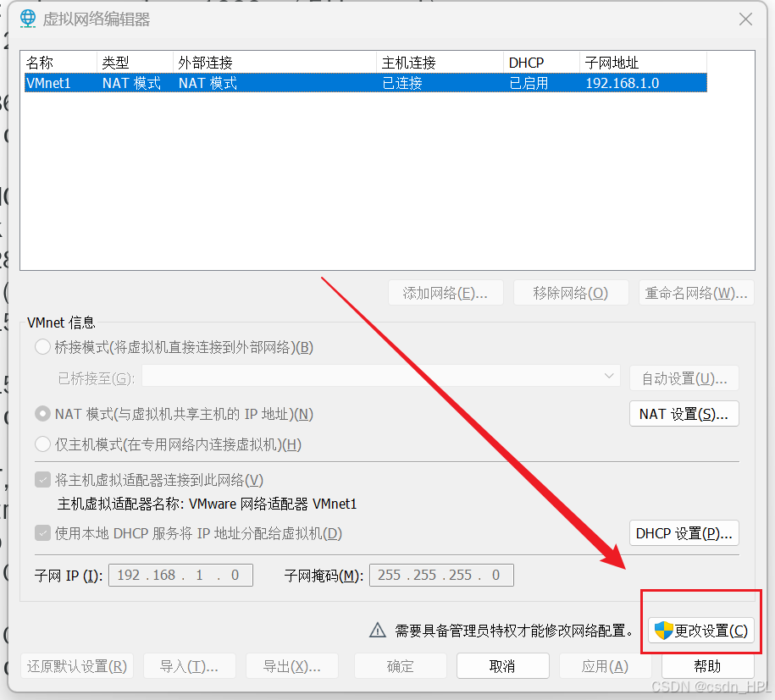This screenshot has height=700, width=775.
Task: Click the 更改设置(C) button
Action: 701,631
